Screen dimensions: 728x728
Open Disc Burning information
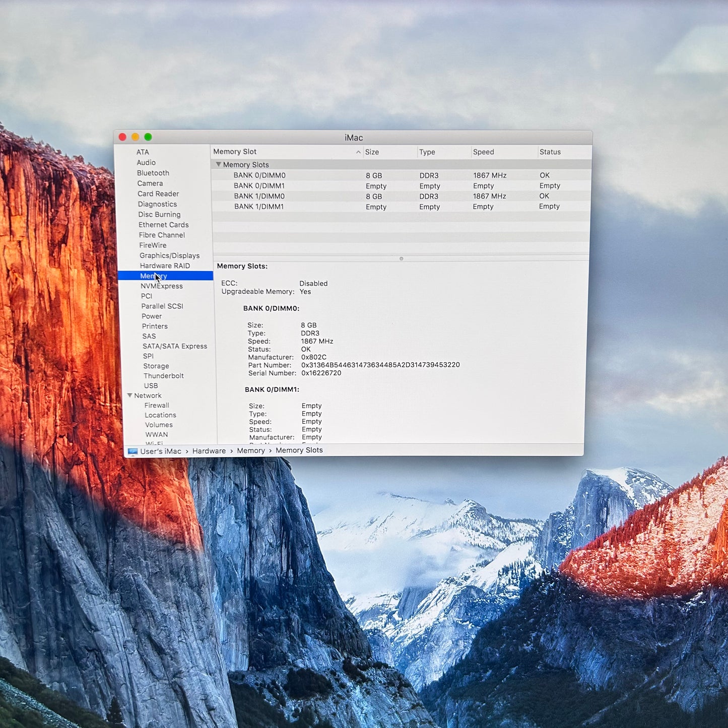159,215
